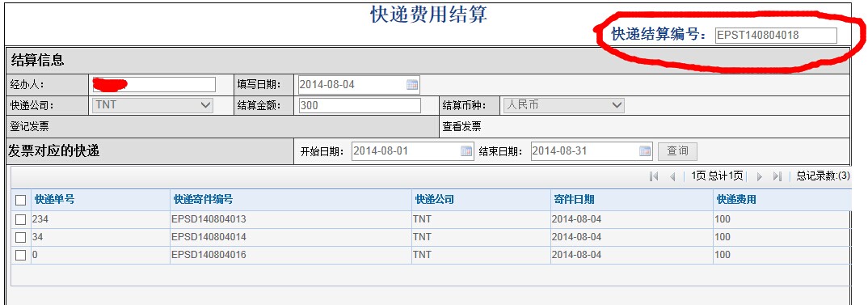
Task: Go to first page of records
Action: [x=654, y=176]
